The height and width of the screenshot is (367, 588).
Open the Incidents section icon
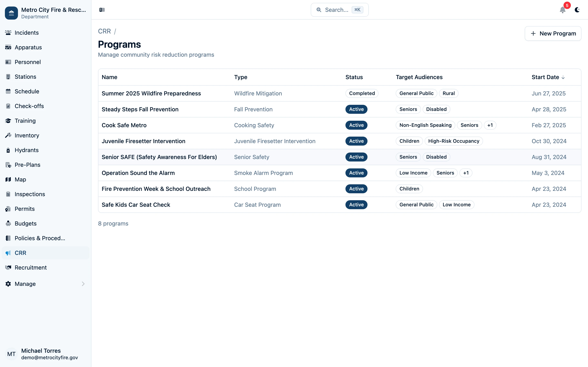8,33
